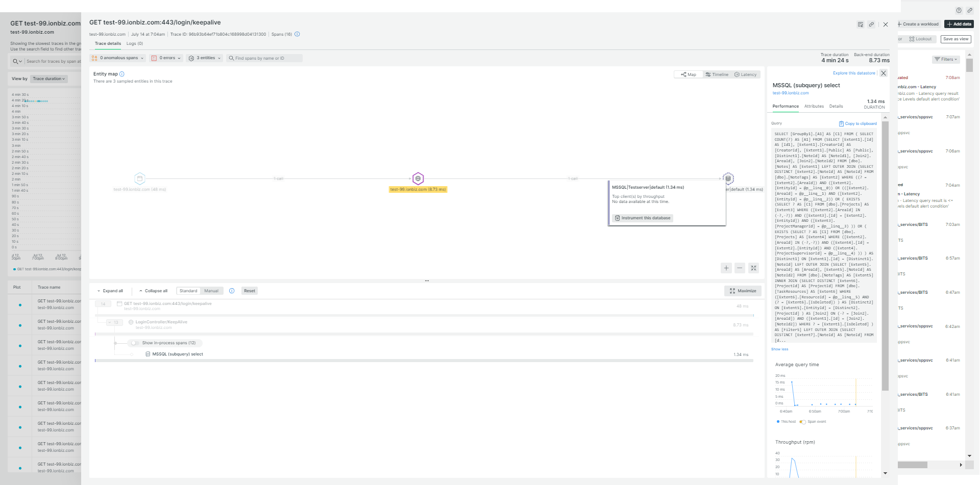The width and height of the screenshot is (980, 485).
Task: Open the 0 anomalous spans dropdown
Action: 118,58
